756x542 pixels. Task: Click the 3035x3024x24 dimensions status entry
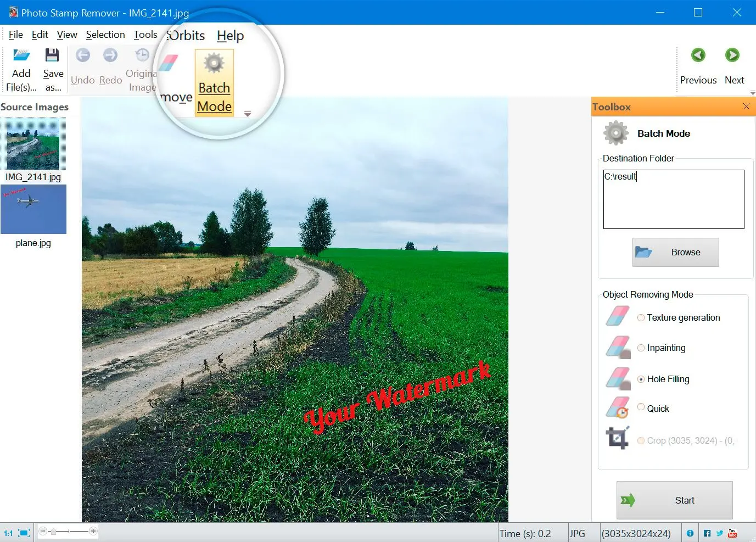(636, 533)
